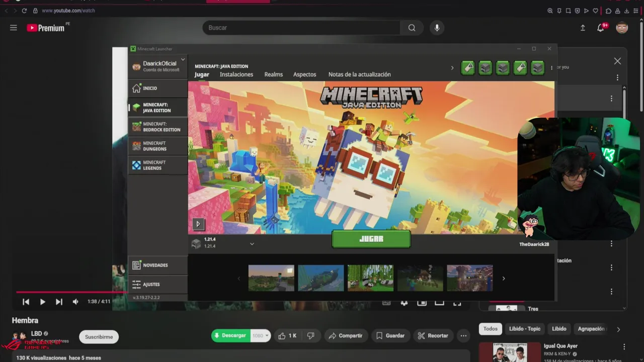Image resolution: width=644 pixels, height=362 pixels.
Task: Open browser extensions cube icon
Action: [x=608, y=11]
